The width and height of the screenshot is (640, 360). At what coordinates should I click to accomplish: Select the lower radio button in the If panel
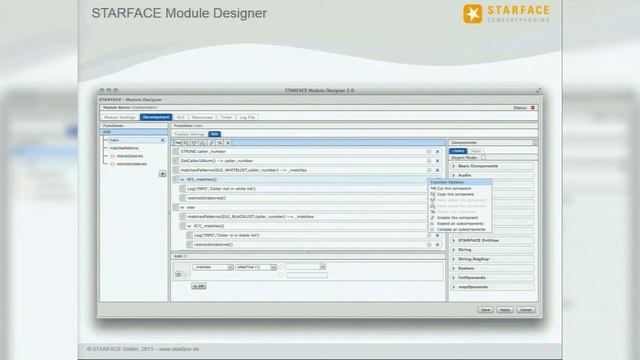[281, 276]
